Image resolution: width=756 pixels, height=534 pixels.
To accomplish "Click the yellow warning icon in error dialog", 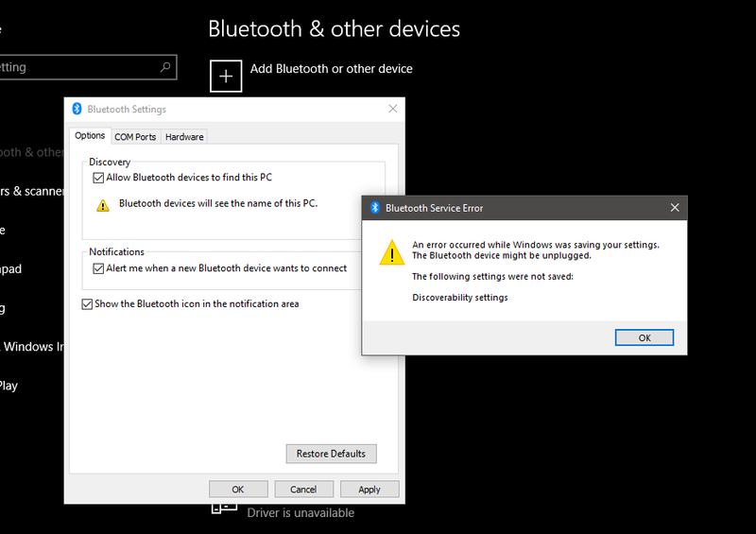I will click(x=391, y=252).
